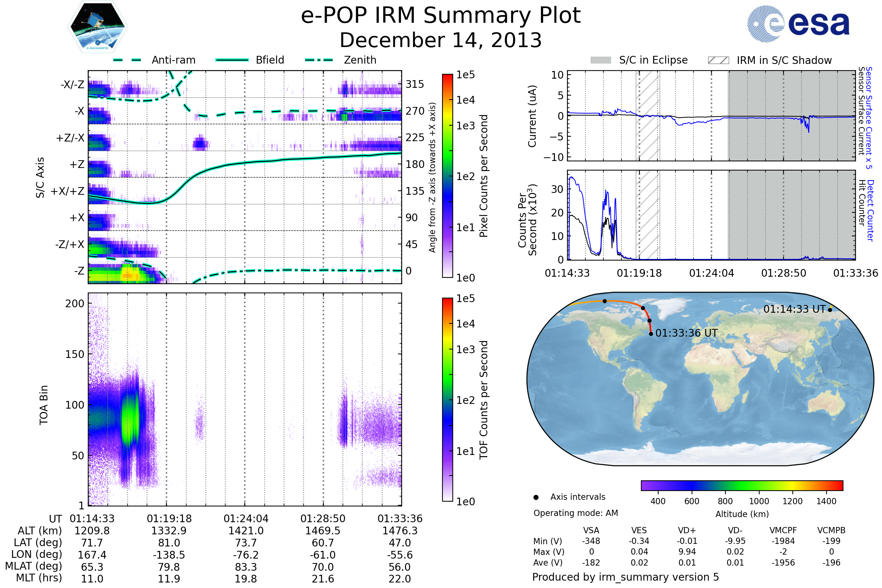
Task: Click the 01:14:33 UT map label
Action: 794,309
